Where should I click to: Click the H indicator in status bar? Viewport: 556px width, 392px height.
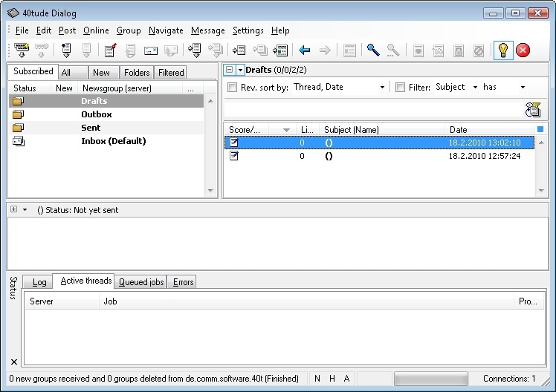[x=332, y=379]
